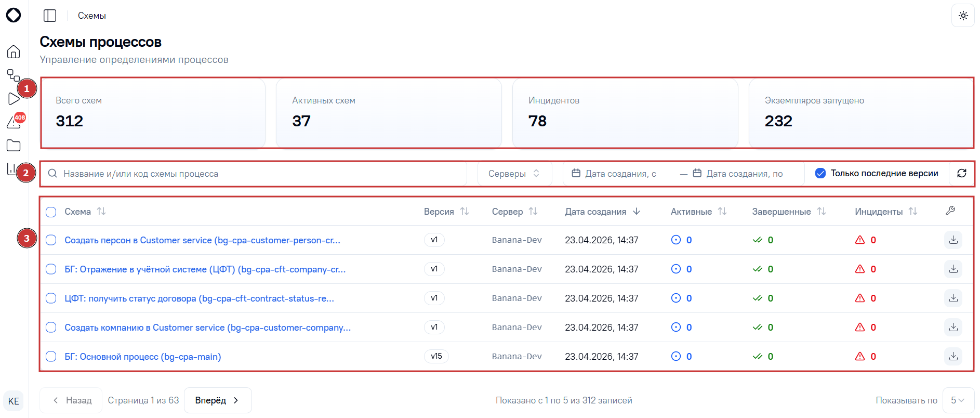Open the Показывать по page size dropdown
The width and height of the screenshot is (980, 418).
coord(958,400)
